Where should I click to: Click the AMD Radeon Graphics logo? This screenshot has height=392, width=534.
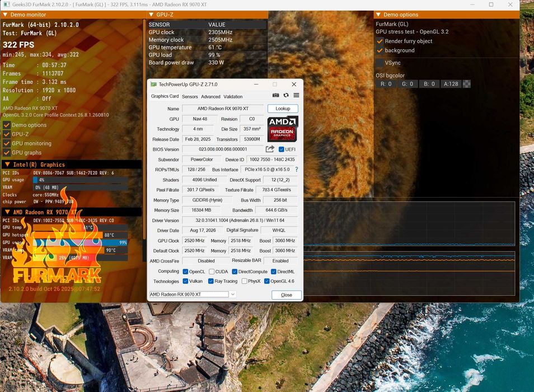point(282,129)
